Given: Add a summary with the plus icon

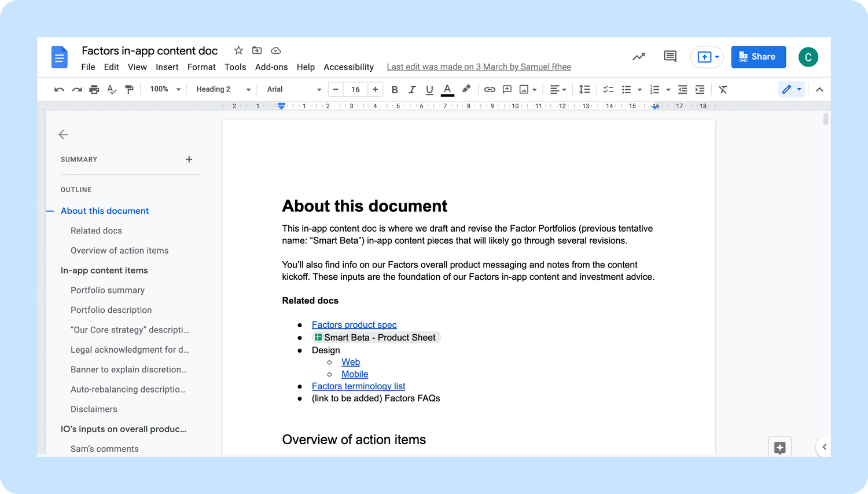Looking at the screenshot, I should point(189,159).
